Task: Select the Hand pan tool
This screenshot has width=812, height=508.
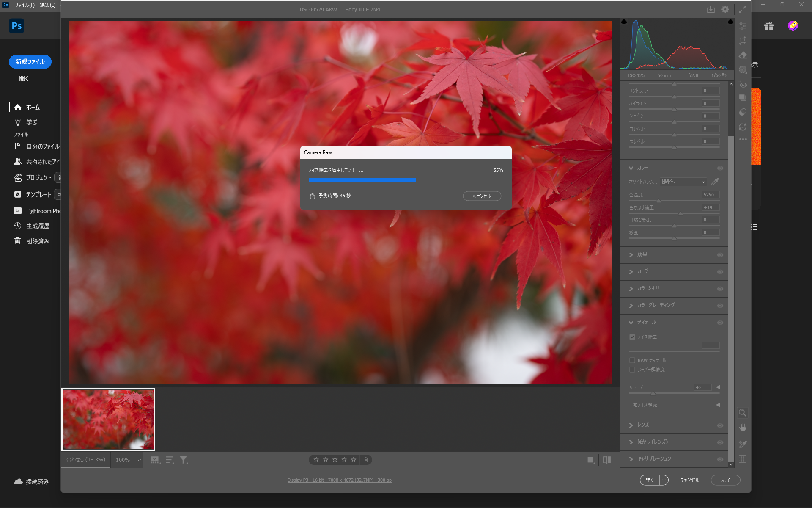Action: [743, 427]
